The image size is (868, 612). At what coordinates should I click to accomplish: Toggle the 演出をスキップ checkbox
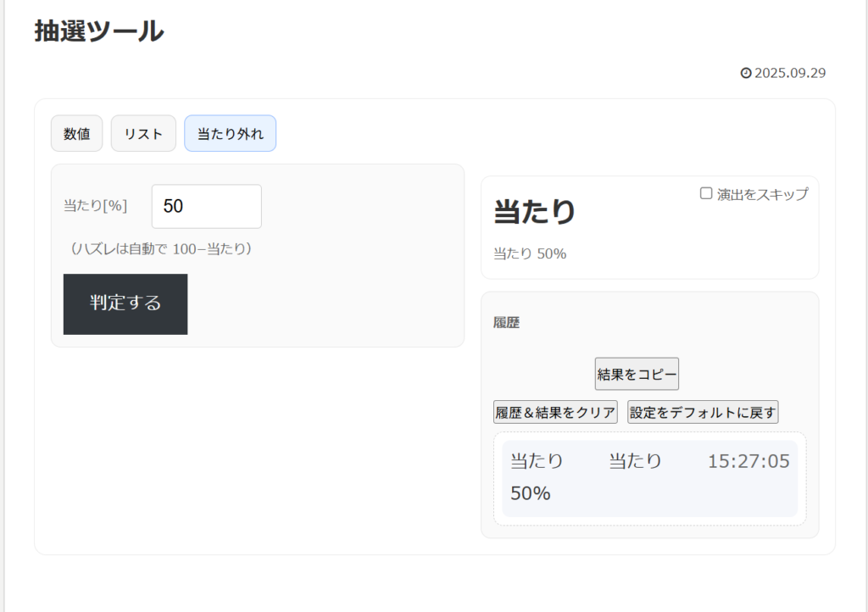[706, 193]
